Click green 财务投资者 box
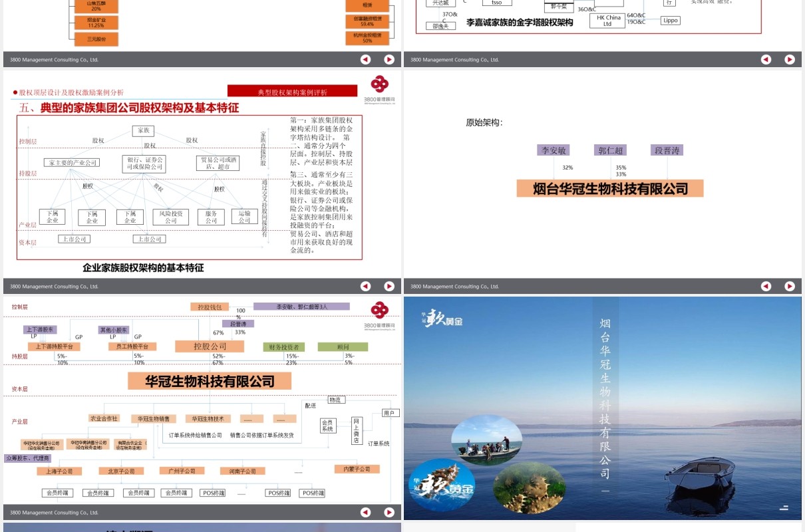 284,347
